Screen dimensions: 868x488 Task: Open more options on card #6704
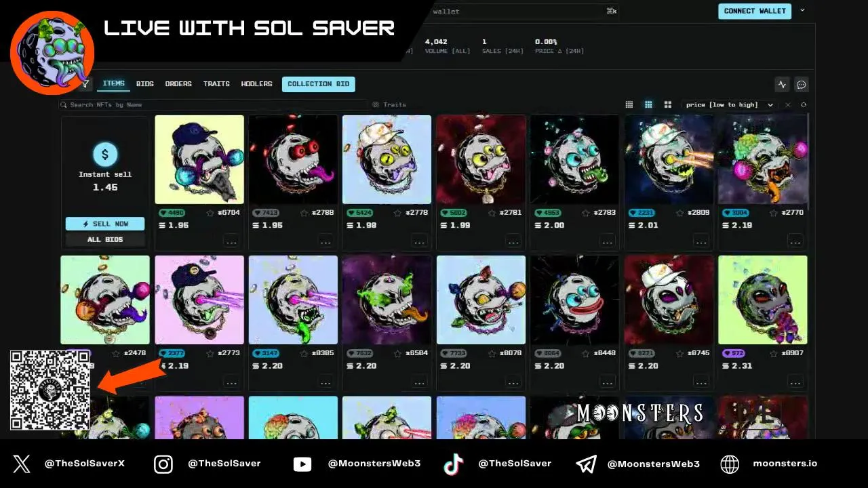click(x=231, y=241)
